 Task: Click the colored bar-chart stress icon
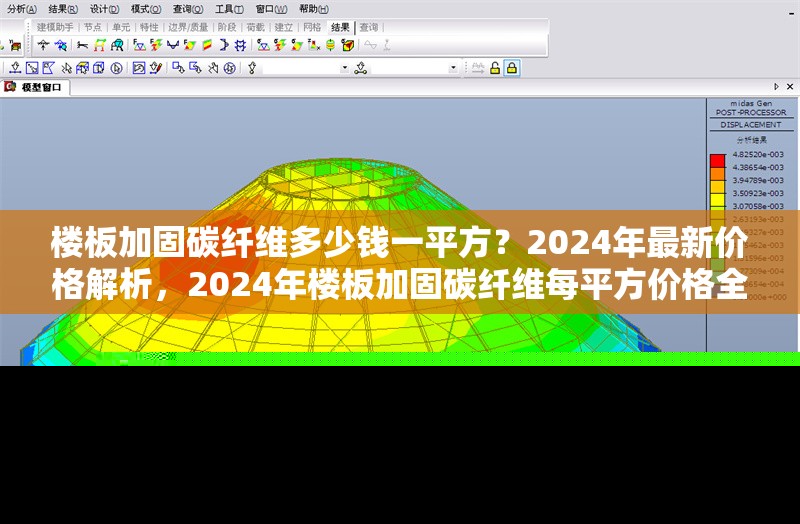click(x=314, y=45)
